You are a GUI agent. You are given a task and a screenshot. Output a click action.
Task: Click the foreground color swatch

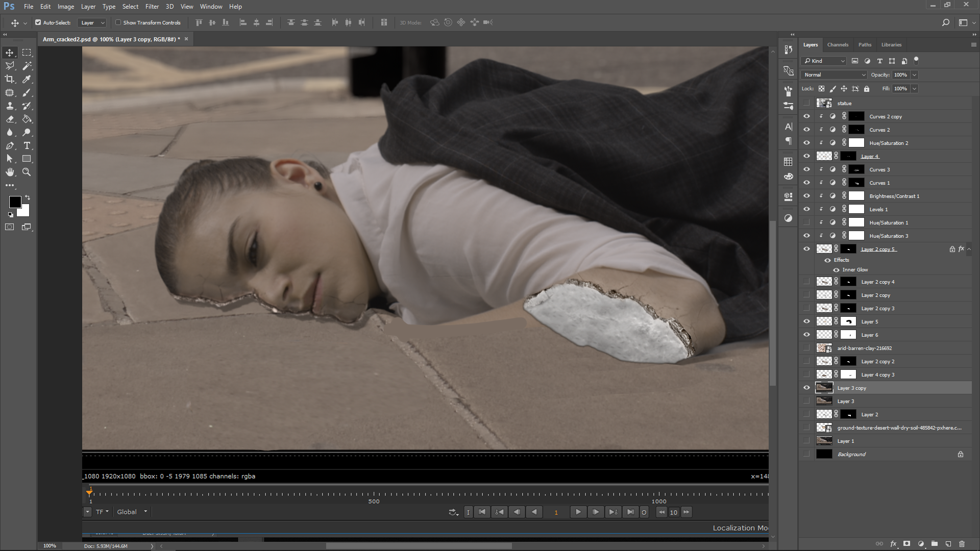pos(15,202)
